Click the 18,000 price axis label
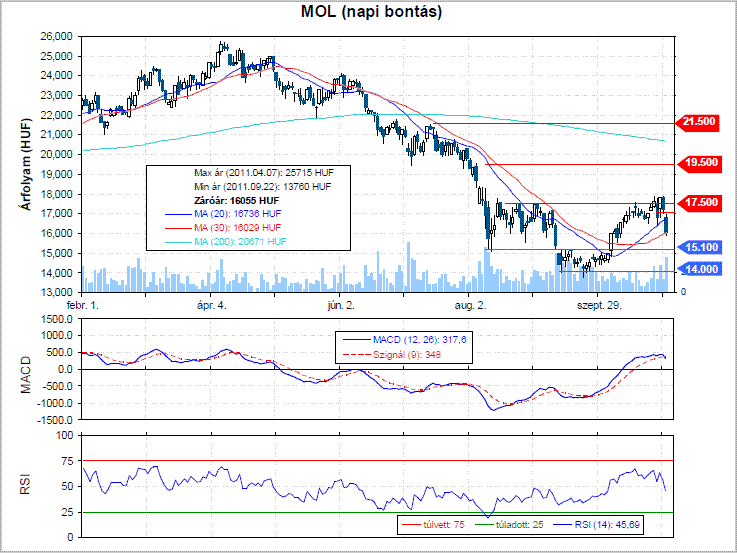The width and height of the screenshot is (737, 553). (56, 194)
